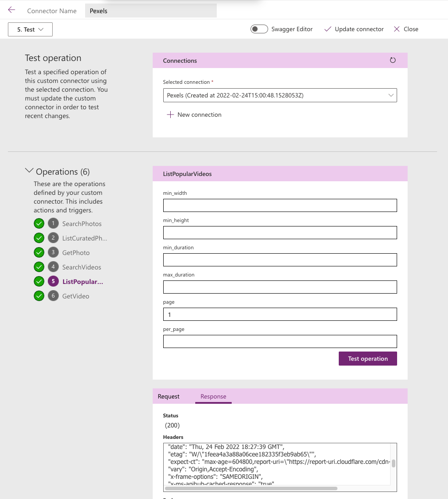Viewport: 448px width, 499px height.
Task: Close the connector editor
Action: coord(406,29)
